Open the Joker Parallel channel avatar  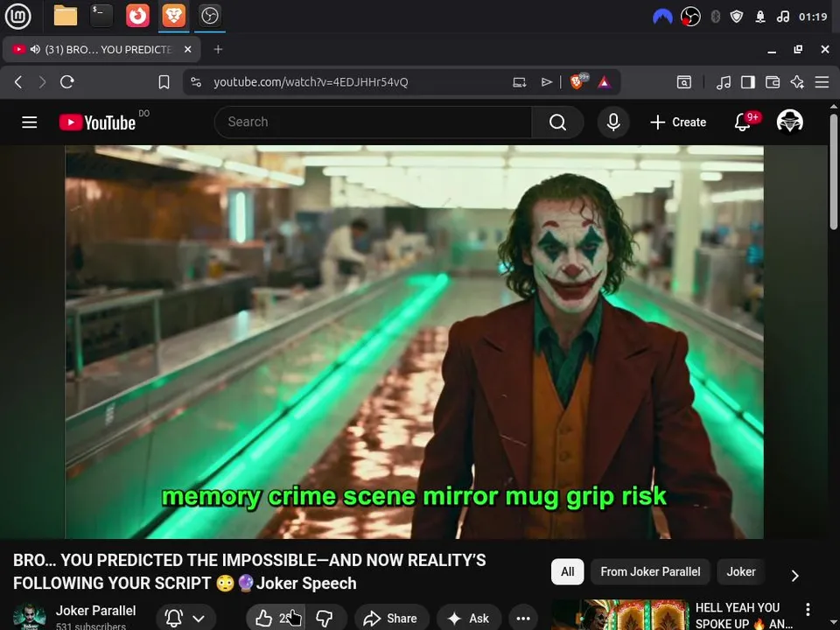click(x=30, y=617)
